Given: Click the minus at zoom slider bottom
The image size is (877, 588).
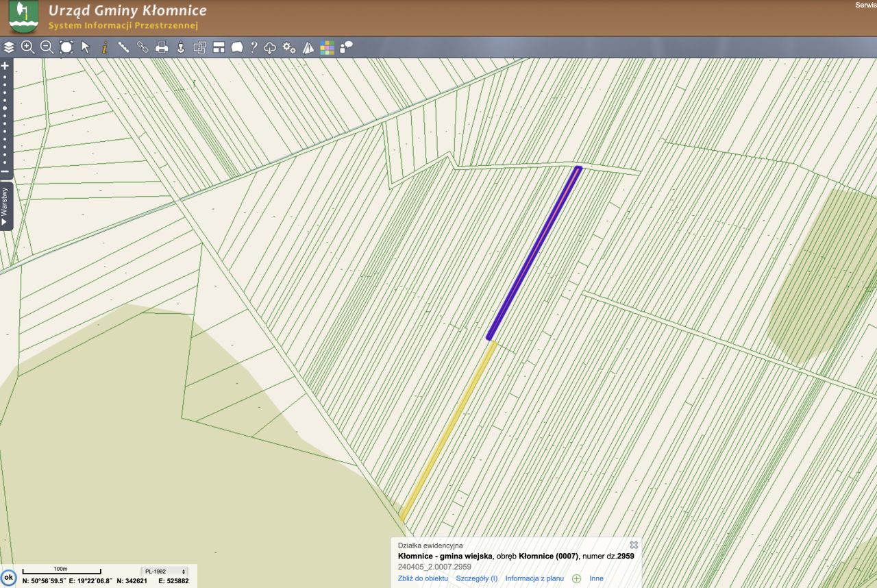Looking at the screenshot, I should (x=5, y=171).
